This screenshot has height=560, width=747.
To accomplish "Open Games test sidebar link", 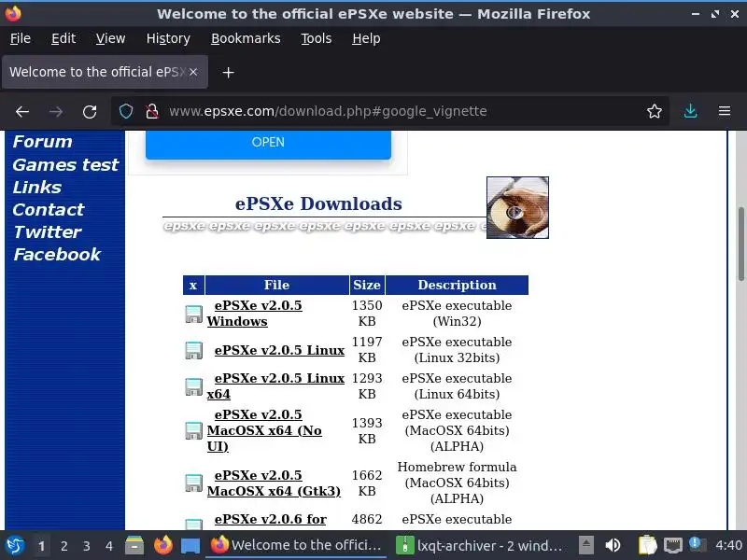I will (65, 165).
